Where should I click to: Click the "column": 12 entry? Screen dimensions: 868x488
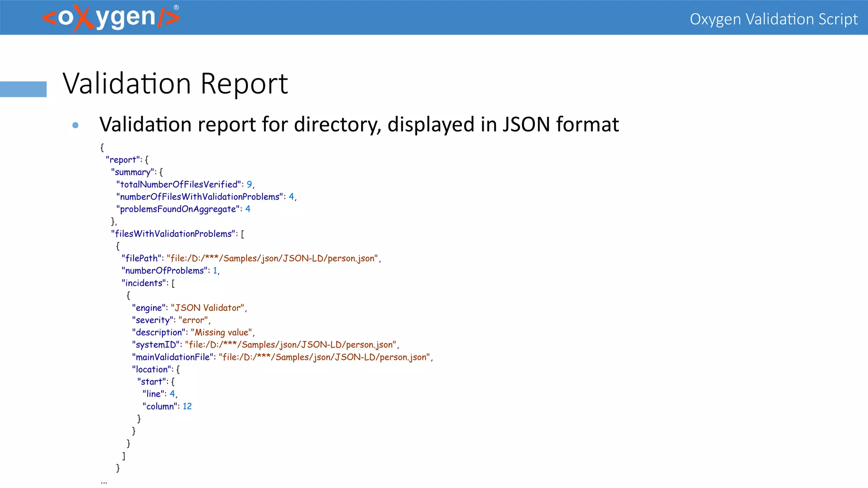pos(167,406)
